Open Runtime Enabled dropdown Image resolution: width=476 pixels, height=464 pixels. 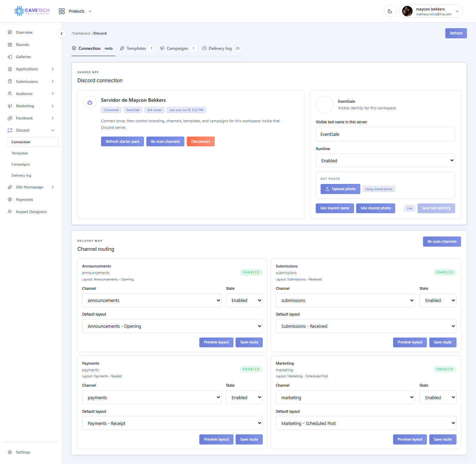pos(385,161)
